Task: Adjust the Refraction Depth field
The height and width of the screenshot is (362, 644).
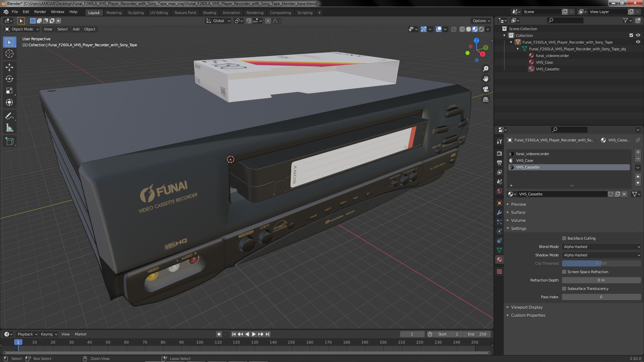Action: (601, 280)
